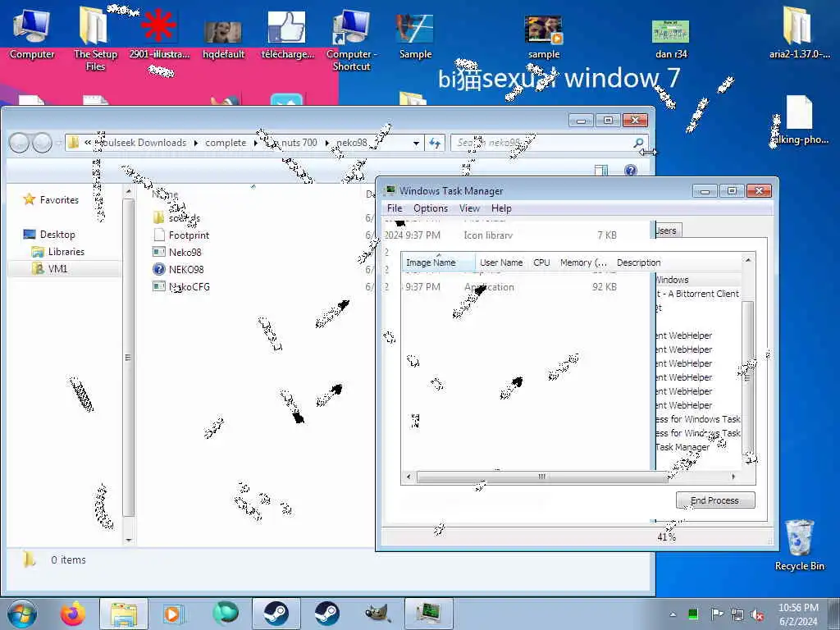The height and width of the screenshot is (630, 840).
Task: Show hidden system tray icons arrow
Action: 673,614
